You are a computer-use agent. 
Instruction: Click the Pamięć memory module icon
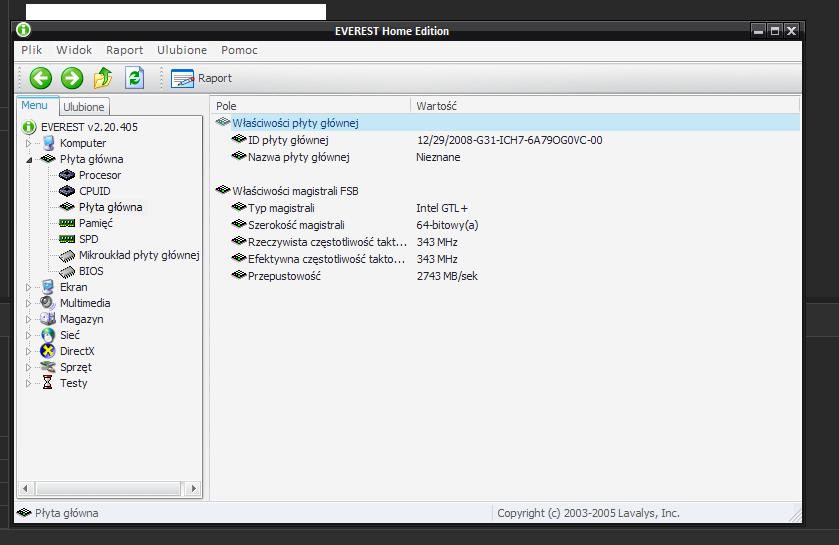tap(67, 223)
